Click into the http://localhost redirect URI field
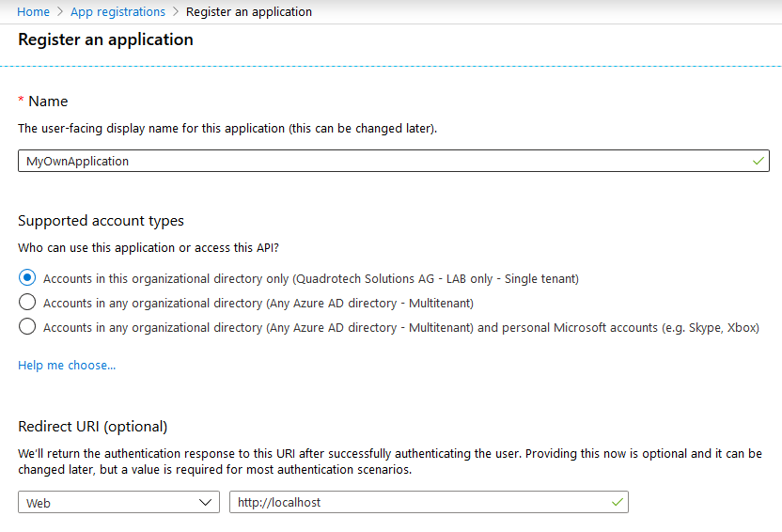This screenshot has width=782, height=532. (x=429, y=502)
